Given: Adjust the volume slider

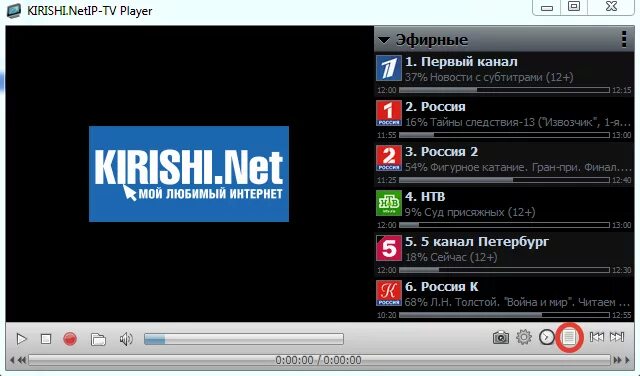Looking at the screenshot, I should pyautogui.click(x=244, y=339).
